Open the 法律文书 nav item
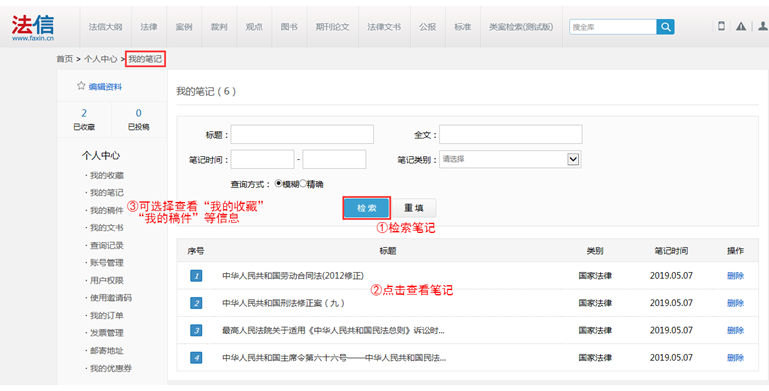Screen dimensions: 769x391 tap(384, 27)
